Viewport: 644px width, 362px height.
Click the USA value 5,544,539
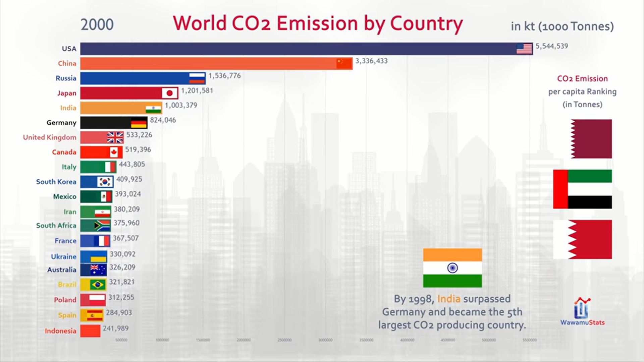(552, 46)
